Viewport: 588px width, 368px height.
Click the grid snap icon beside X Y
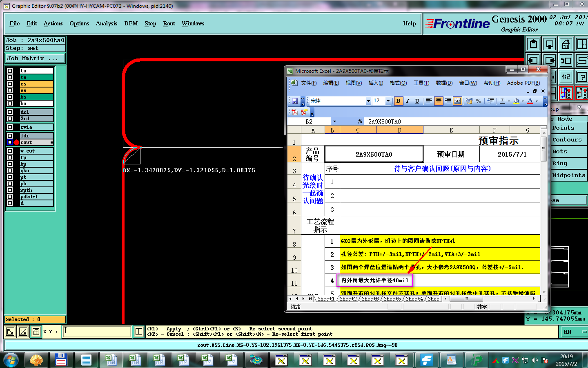point(36,332)
